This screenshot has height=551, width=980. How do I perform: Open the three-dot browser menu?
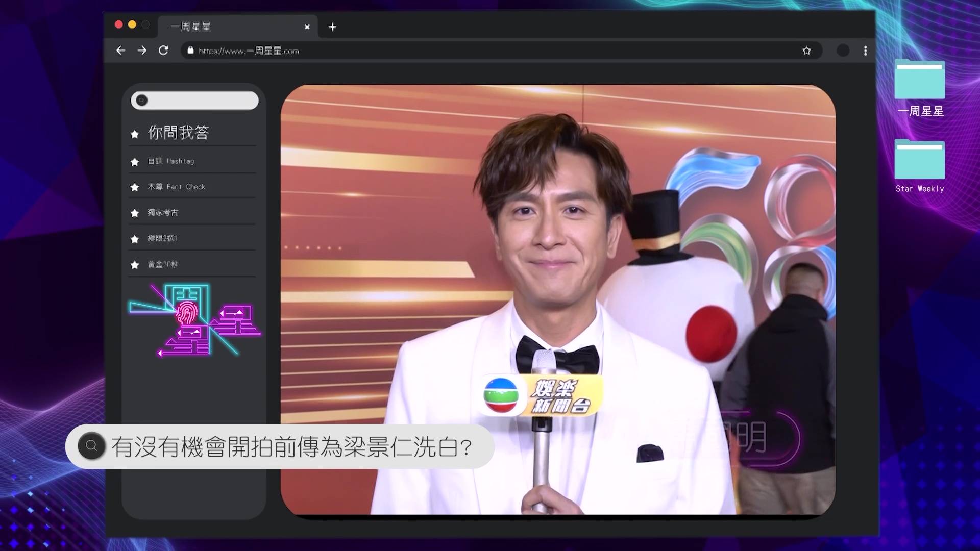point(865,51)
